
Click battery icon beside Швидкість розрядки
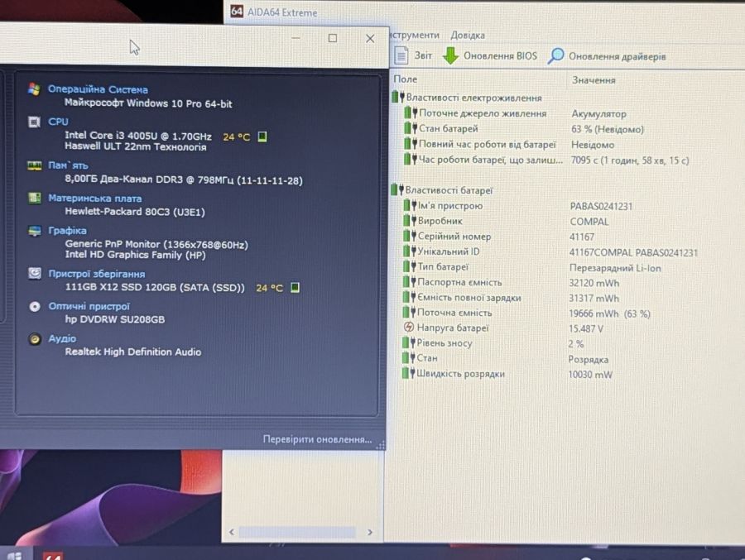[408, 373]
